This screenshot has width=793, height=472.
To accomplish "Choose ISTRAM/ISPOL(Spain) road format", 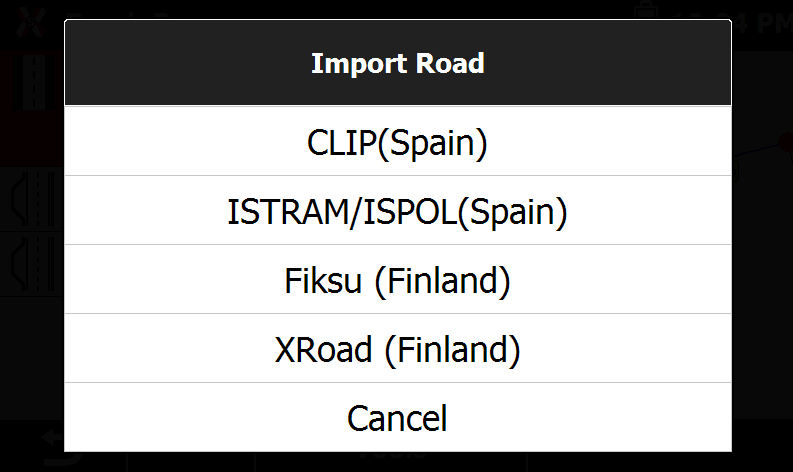I will pyautogui.click(x=398, y=210).
